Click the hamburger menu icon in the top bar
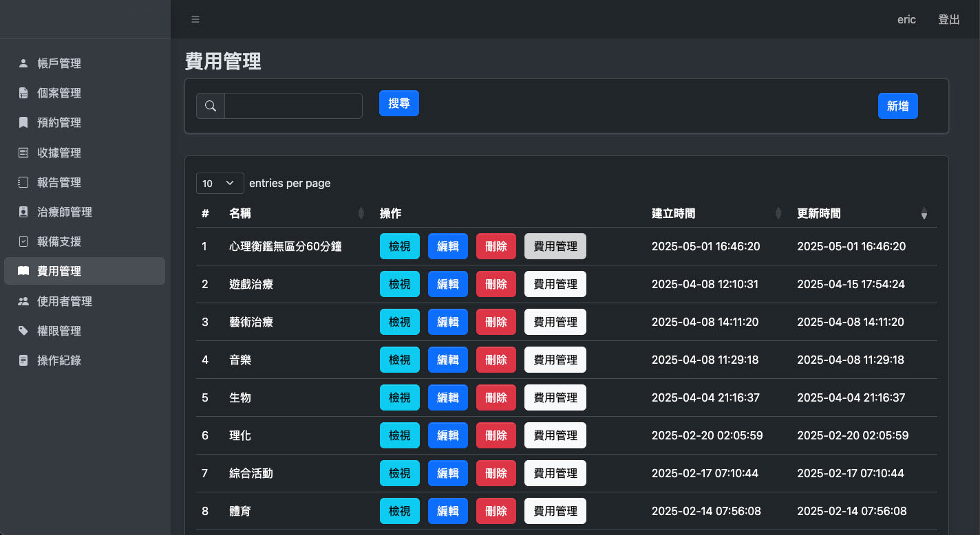Image resolution: width=980 pixels, height=535 pixels. [x=195, y=19]
